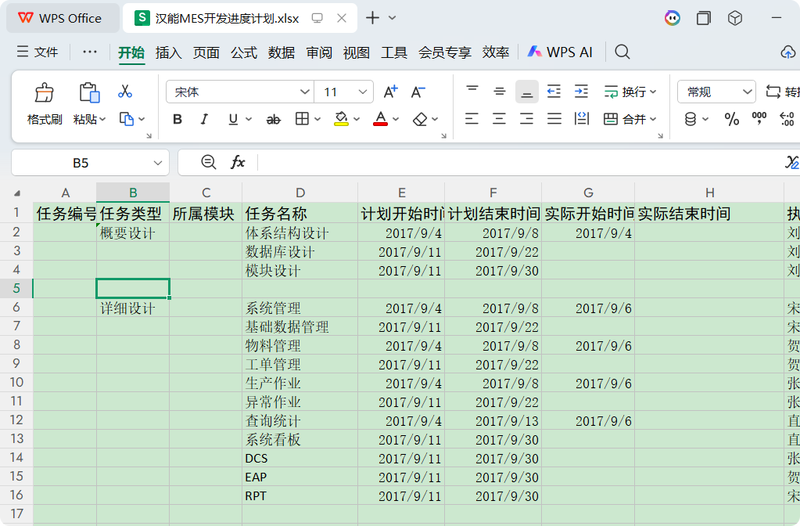The width and height of the screenshot is (800, 526).
Task: Click the Justify alignment icon
Action: pos(554,119)
